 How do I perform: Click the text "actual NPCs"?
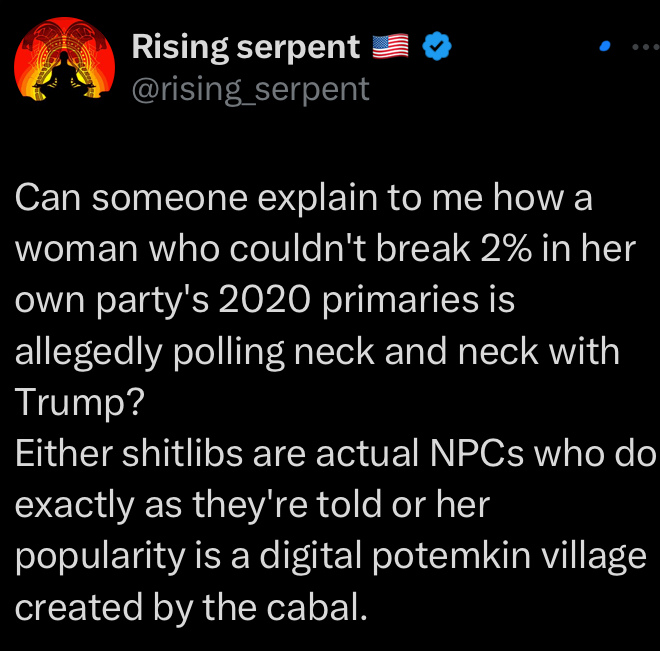tap(420, 454)
